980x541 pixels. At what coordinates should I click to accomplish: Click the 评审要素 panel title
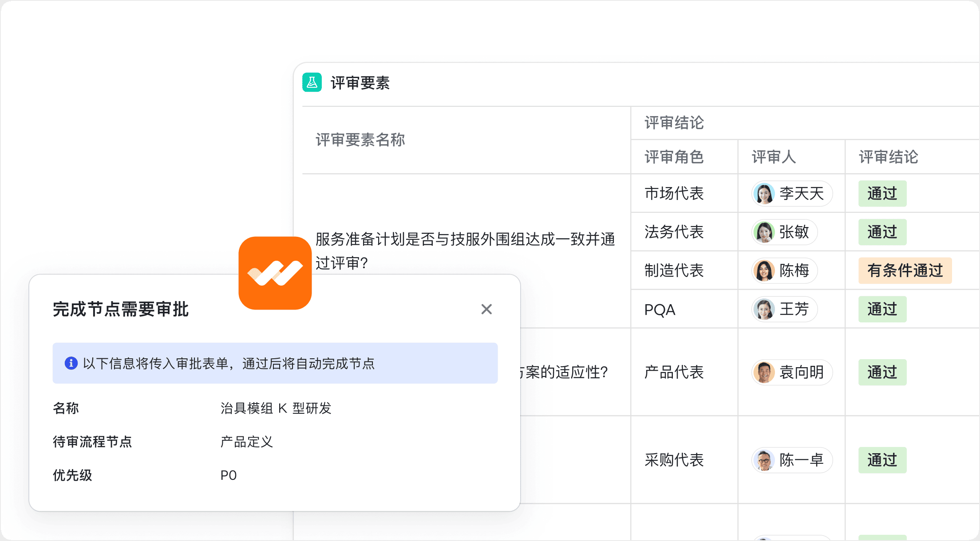point(360,83)
